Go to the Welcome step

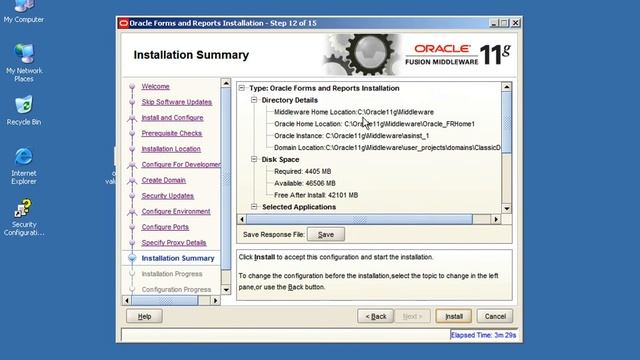click(x=156, y=87)
